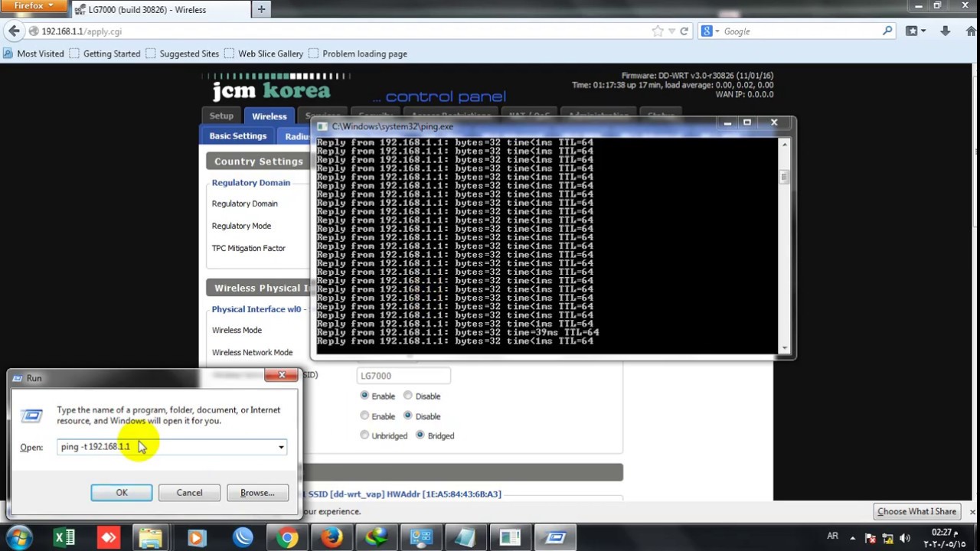The width and height of the screenshot is (980, 551).
Task: Click the ping window scrollbar up arrow
Action: (784, 143)
